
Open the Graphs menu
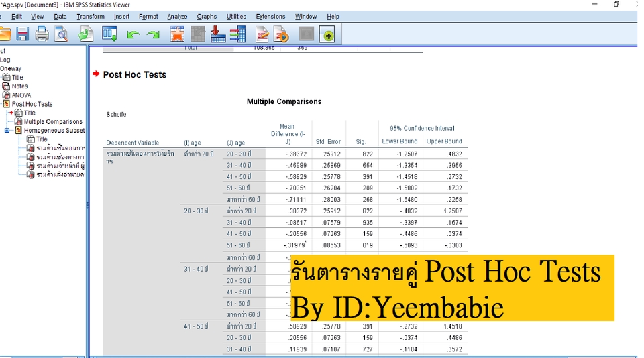tap(207, 17)
